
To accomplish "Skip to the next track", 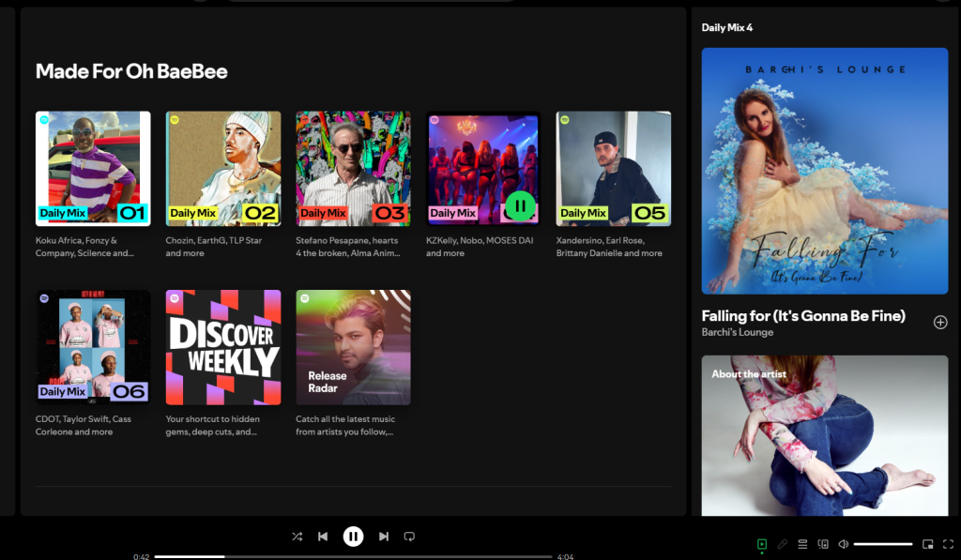I will tap(384, 537).
